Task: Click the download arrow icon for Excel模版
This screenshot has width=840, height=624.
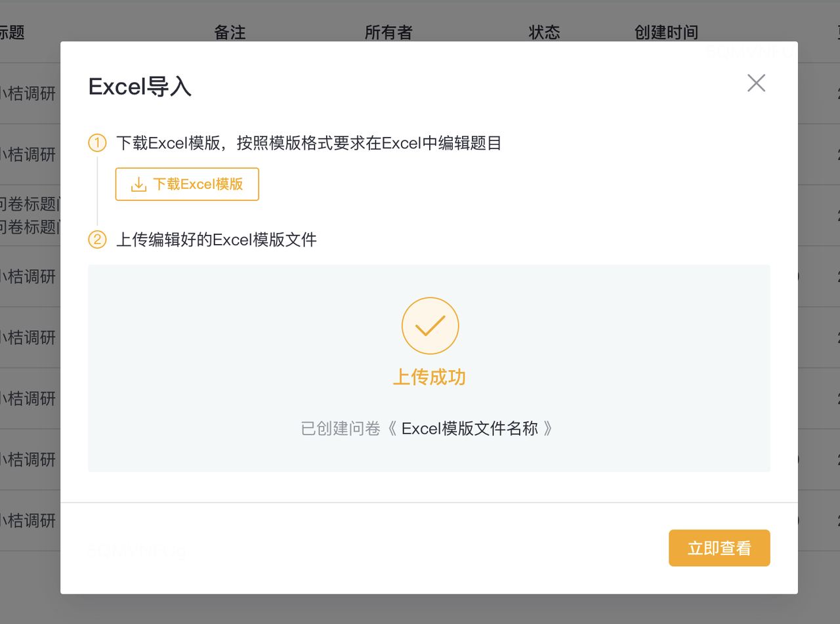Action: (x=138, y=184)
